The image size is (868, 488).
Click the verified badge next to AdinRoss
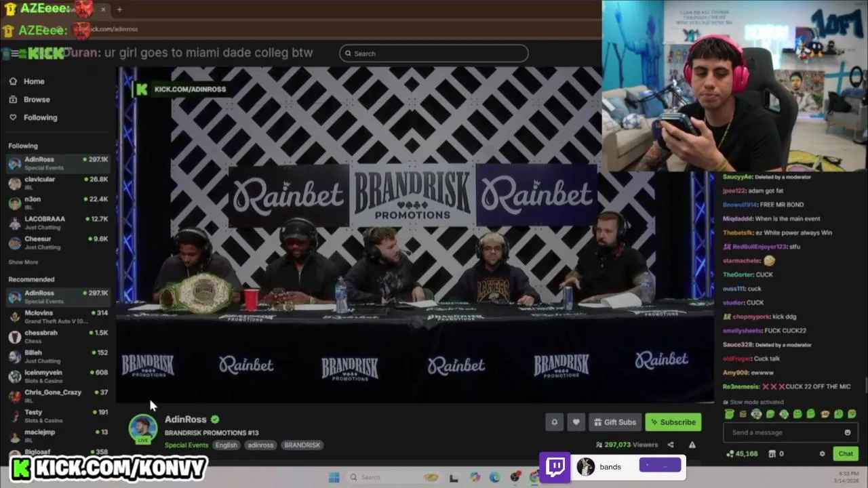215,420
